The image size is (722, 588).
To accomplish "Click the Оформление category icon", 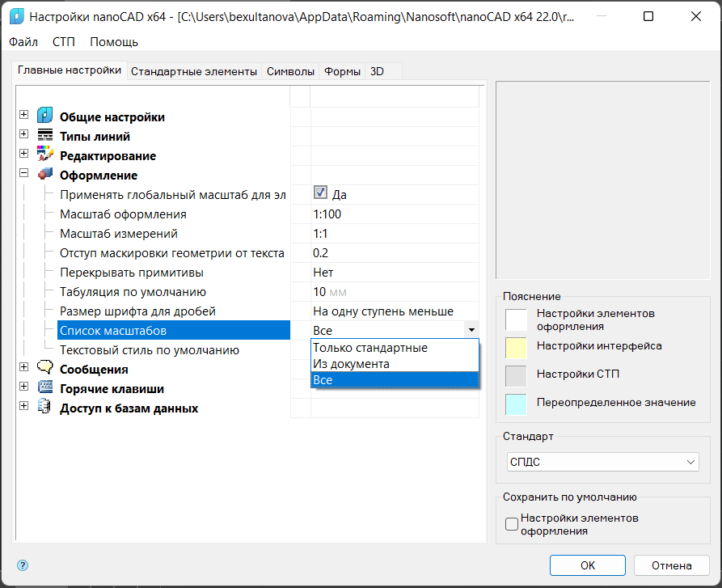I will 45,175.
